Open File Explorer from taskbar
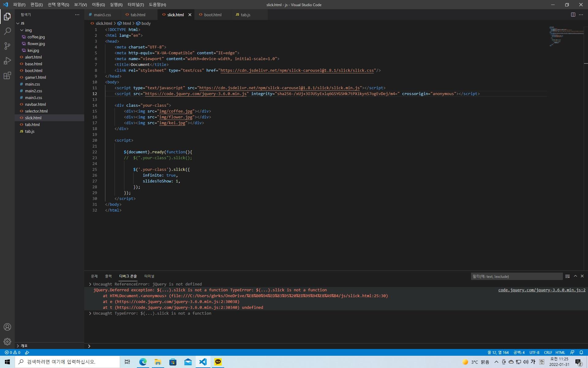The image size is (588, 368). (158, 362)
